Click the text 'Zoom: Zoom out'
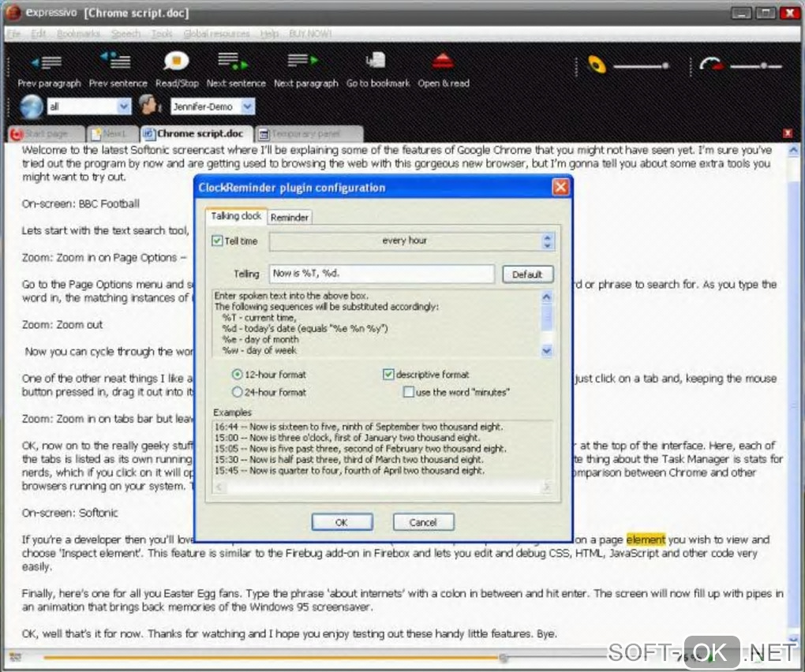The height and width of the screenshot is (672, 805). 62,325
